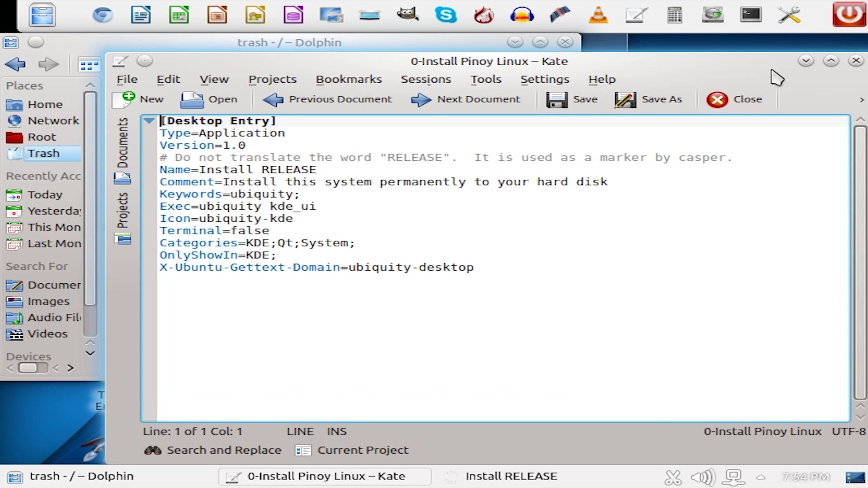Screen dimensions: 868x488
Task: Open the wrench and screwdriver settings icon
Action: coord(789,15)
